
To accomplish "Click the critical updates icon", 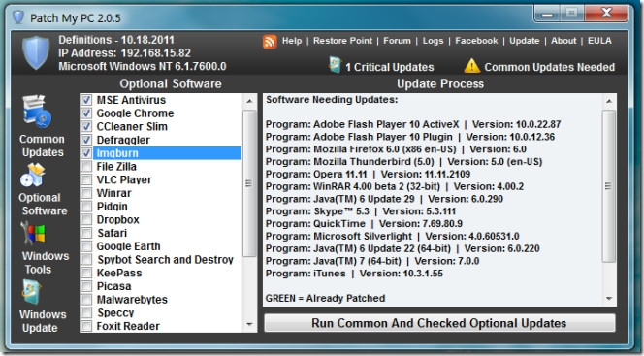I will (x=336, y=65).
